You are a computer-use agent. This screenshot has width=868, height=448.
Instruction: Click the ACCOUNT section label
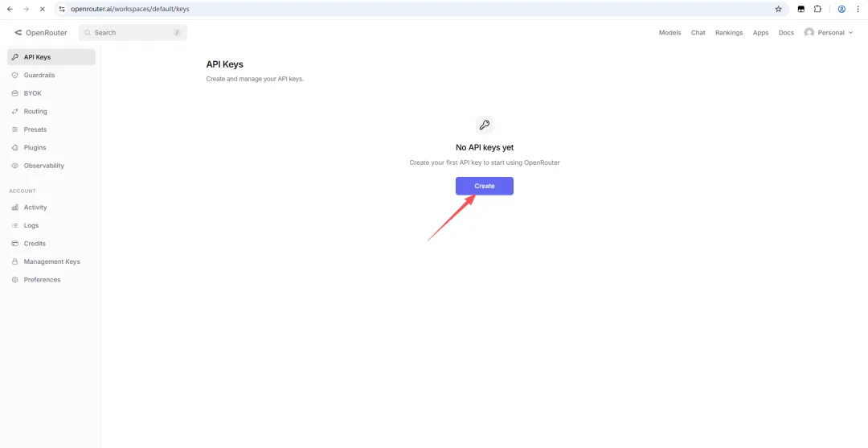point(23,191)
